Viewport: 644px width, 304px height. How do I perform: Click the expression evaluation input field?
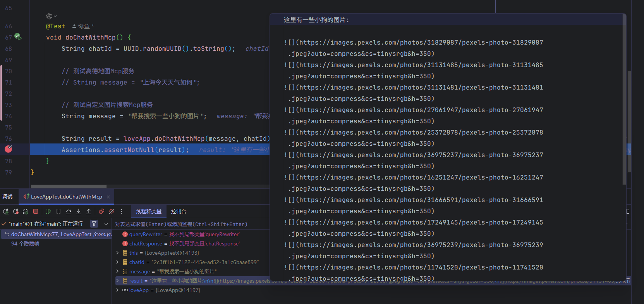pos(190,224)
